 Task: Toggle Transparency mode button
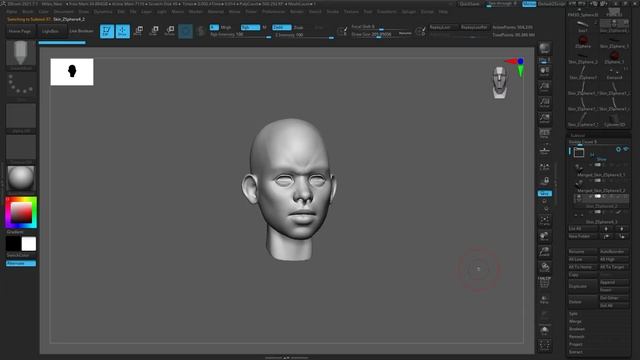tap(544, 300)
